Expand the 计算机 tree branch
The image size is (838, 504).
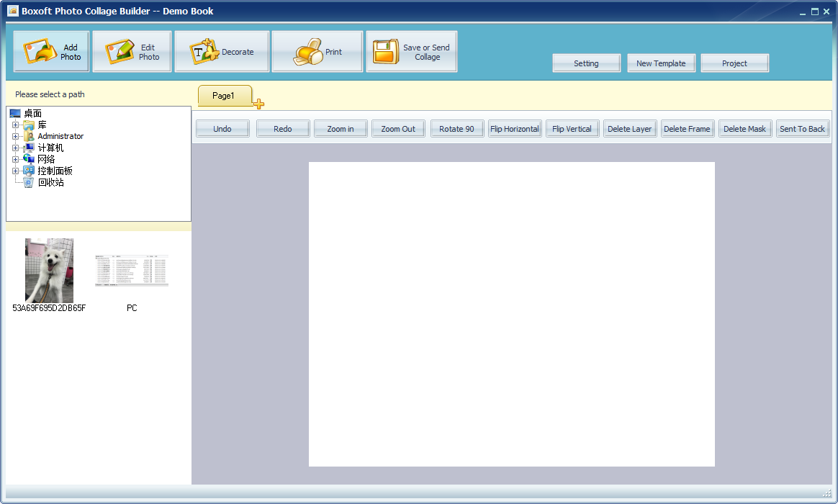(16, 147)
